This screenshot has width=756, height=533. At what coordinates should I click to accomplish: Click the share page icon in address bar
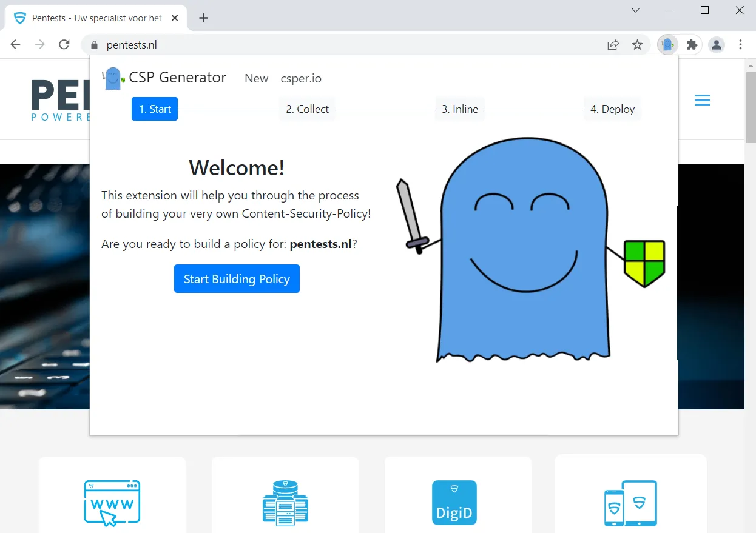pyautogui.click(x=613, y=45)
